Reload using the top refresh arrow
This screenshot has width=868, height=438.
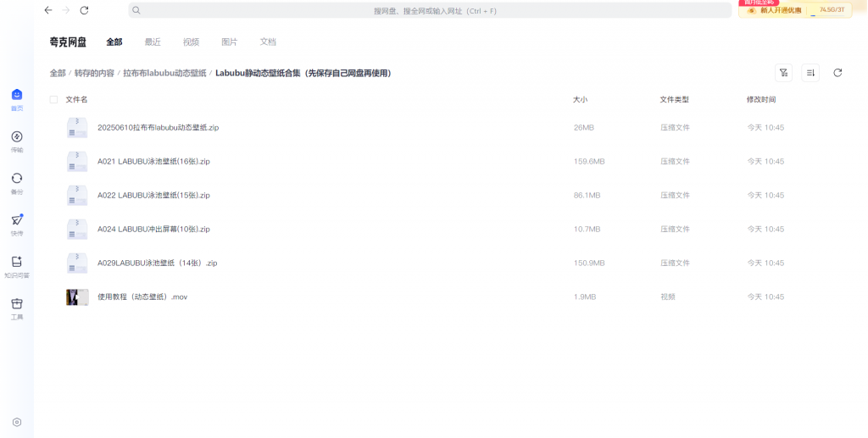pyautogui.click(x=84, y=10)
